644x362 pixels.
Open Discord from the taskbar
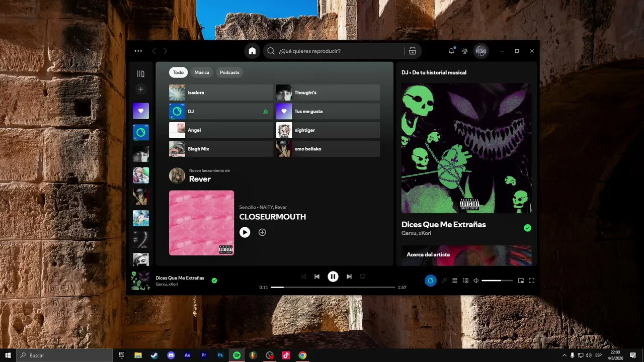(171, 355)
